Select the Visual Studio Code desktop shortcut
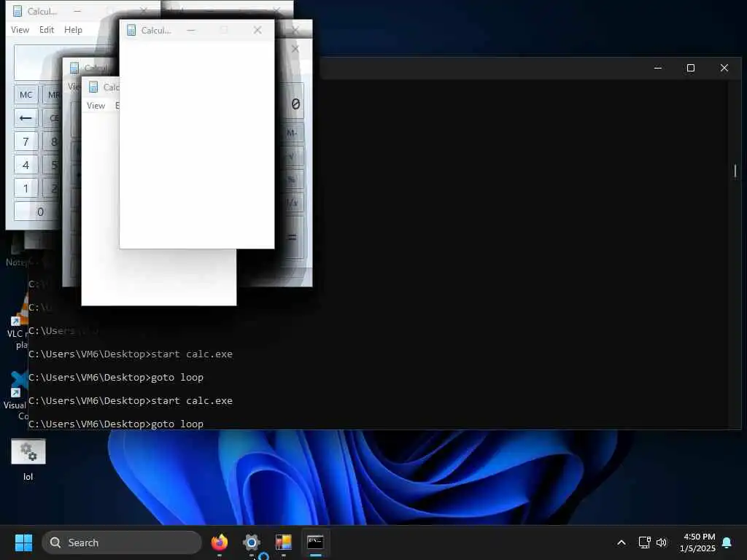 (15, 396)
